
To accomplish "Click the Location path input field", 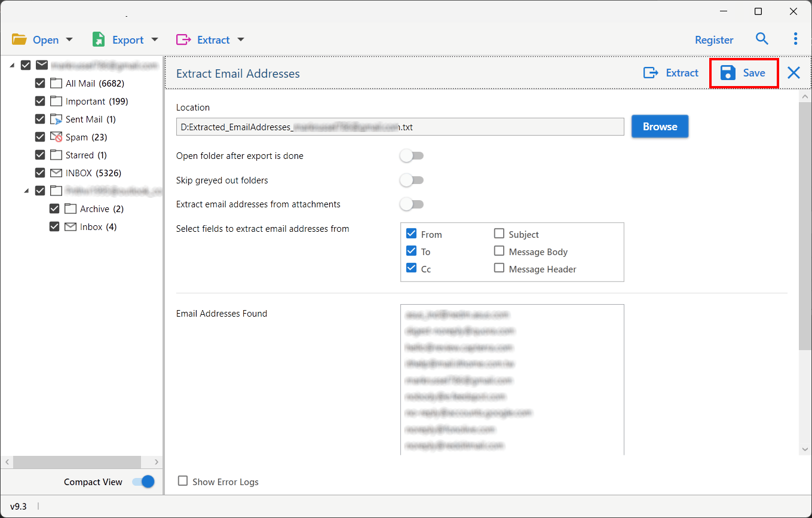I will click(x=400, y=127).
